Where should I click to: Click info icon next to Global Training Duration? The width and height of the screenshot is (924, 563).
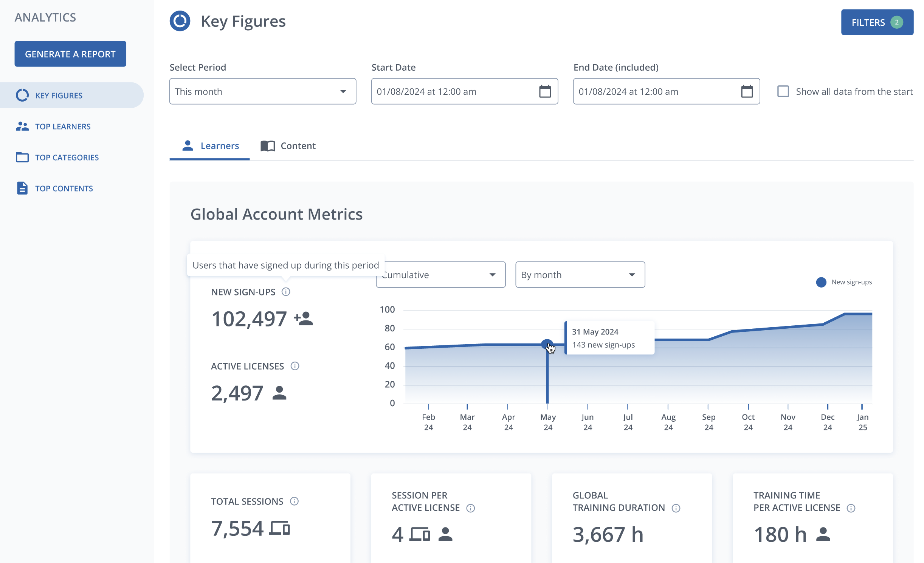676,508
